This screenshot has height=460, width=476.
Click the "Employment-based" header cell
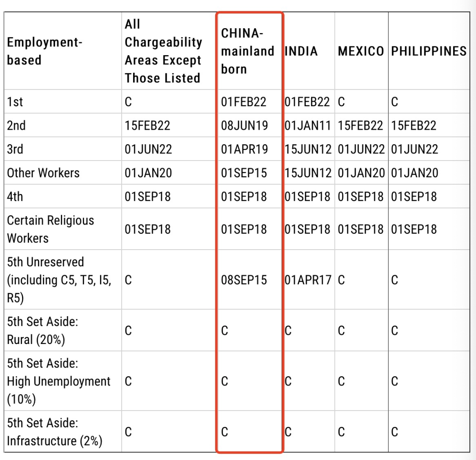tap(45, 51)
